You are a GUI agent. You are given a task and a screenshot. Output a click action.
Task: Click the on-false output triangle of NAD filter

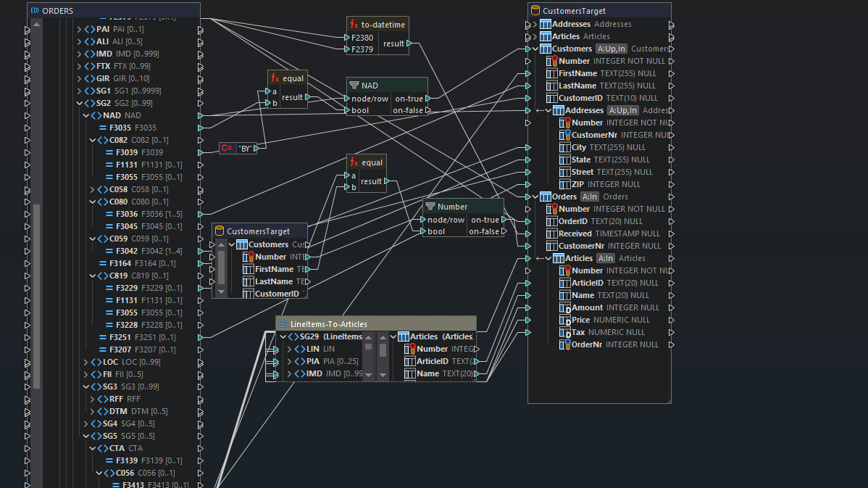pyautogui.click(x=427, y=110)
